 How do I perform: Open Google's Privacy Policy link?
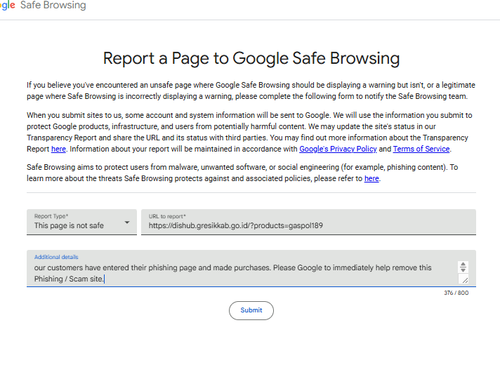338,149
